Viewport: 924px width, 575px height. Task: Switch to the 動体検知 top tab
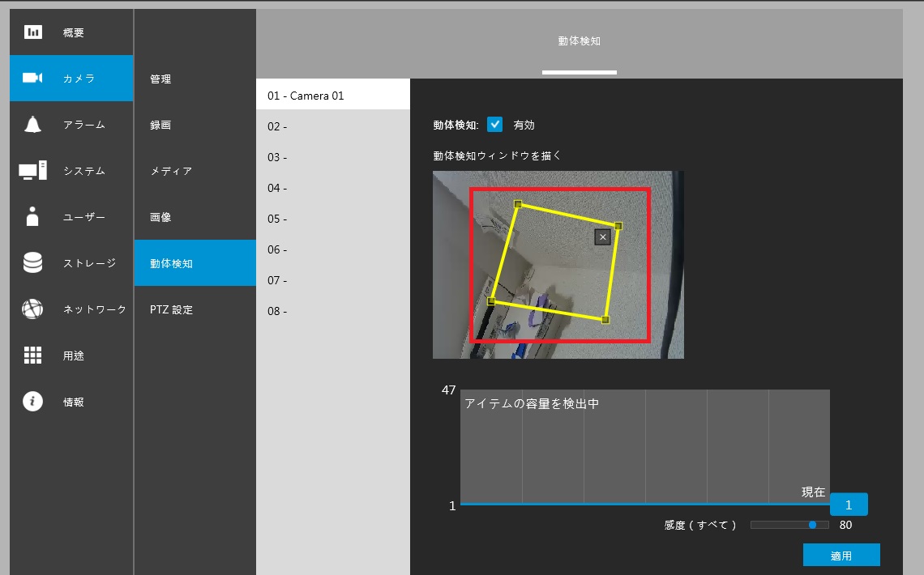580,41
